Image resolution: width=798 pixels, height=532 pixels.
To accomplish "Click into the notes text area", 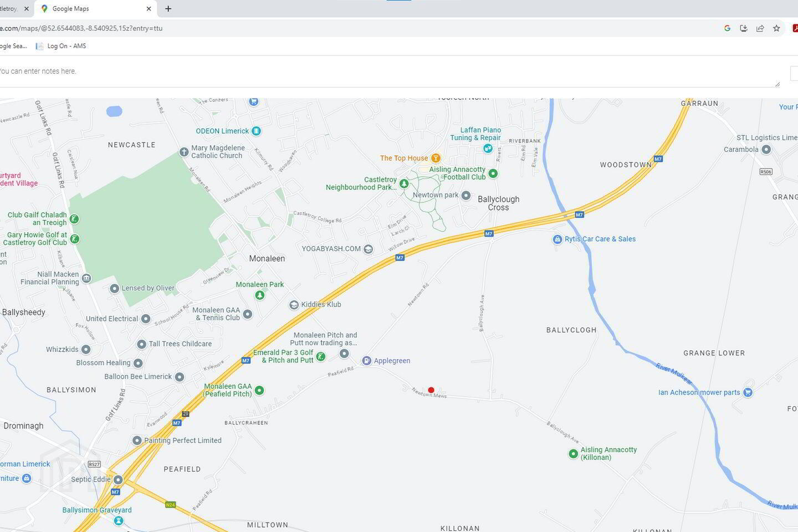I will (x=389, y=71).
